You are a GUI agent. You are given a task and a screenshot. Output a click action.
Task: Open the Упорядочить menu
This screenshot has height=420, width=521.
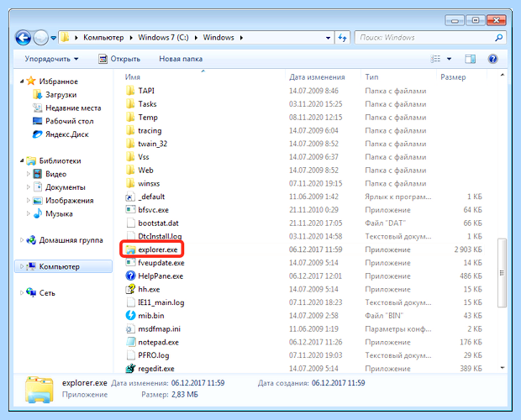point(51,59)
